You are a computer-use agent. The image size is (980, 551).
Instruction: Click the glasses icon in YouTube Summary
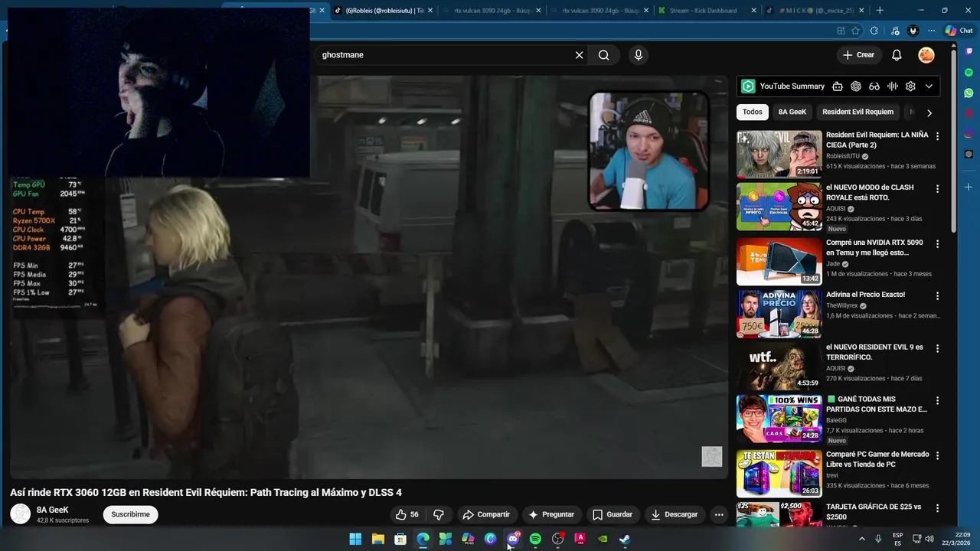point(874,86)
